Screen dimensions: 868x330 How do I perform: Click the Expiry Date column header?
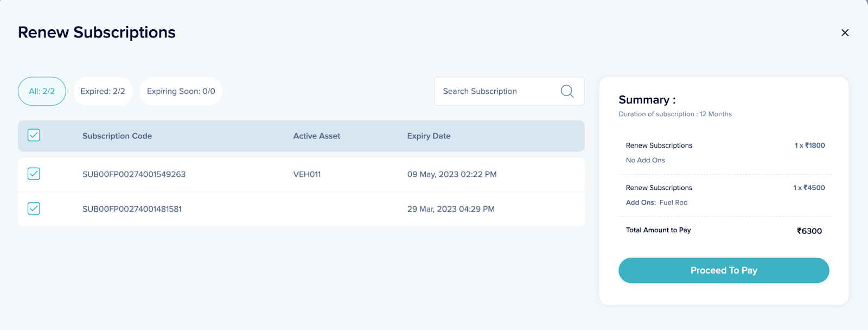pyautogui.click(x=429, y=136)
